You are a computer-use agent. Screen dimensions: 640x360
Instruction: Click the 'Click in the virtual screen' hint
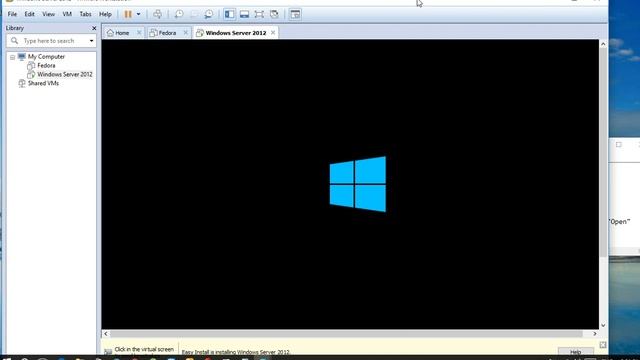coord(144,349)
